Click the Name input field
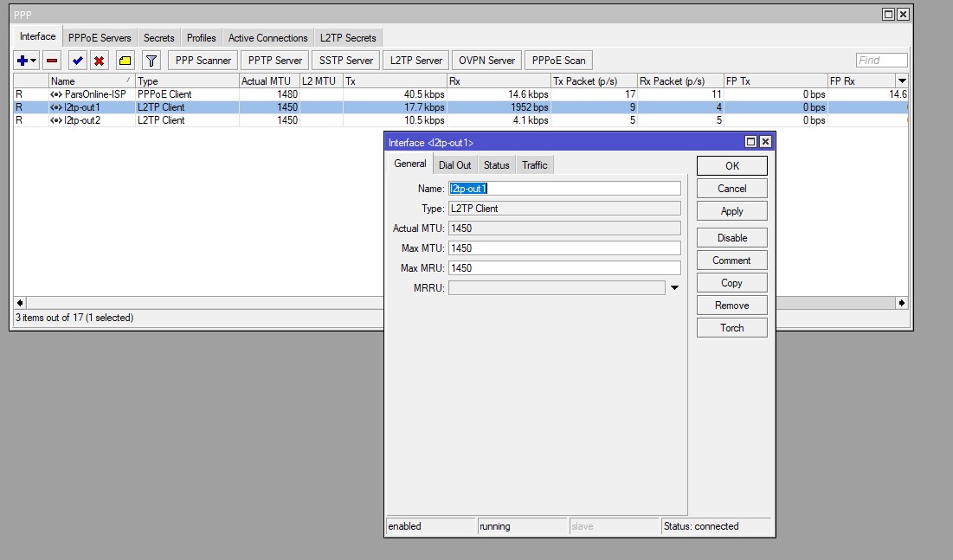Screen dimensions: 953x560 point(564,189)
